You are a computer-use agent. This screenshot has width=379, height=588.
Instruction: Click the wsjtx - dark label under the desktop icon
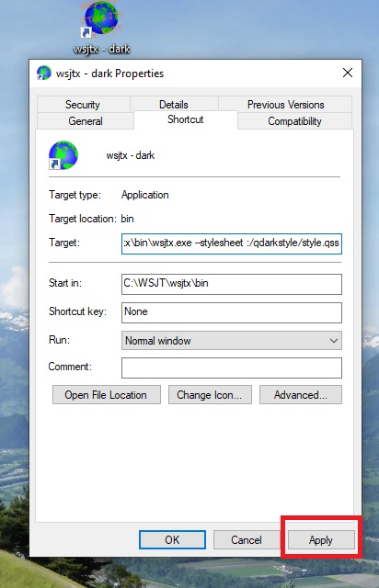(x=102, y=49)
